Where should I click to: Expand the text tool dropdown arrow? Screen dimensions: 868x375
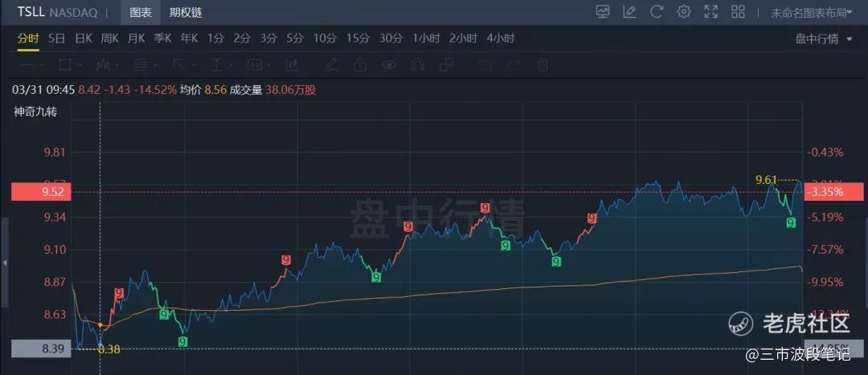click(x=232, y=65)
